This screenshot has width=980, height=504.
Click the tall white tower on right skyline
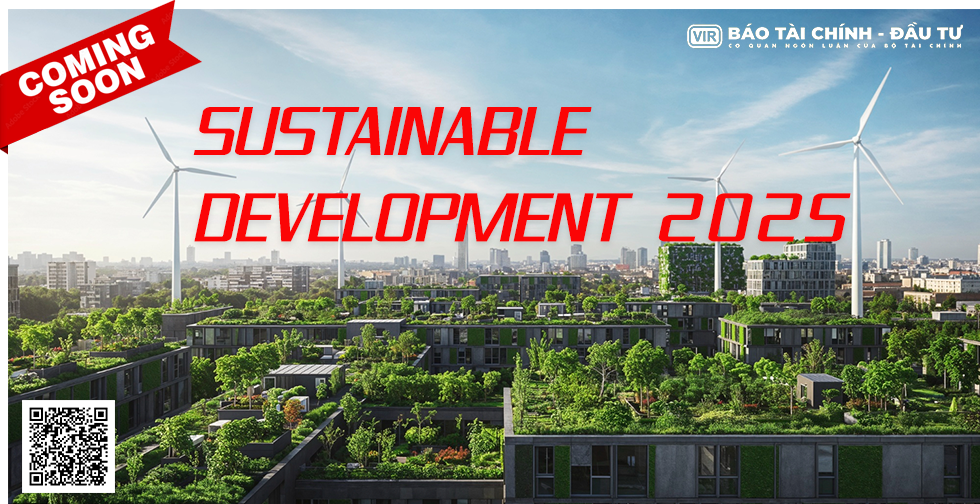click(x=883, y=254)
